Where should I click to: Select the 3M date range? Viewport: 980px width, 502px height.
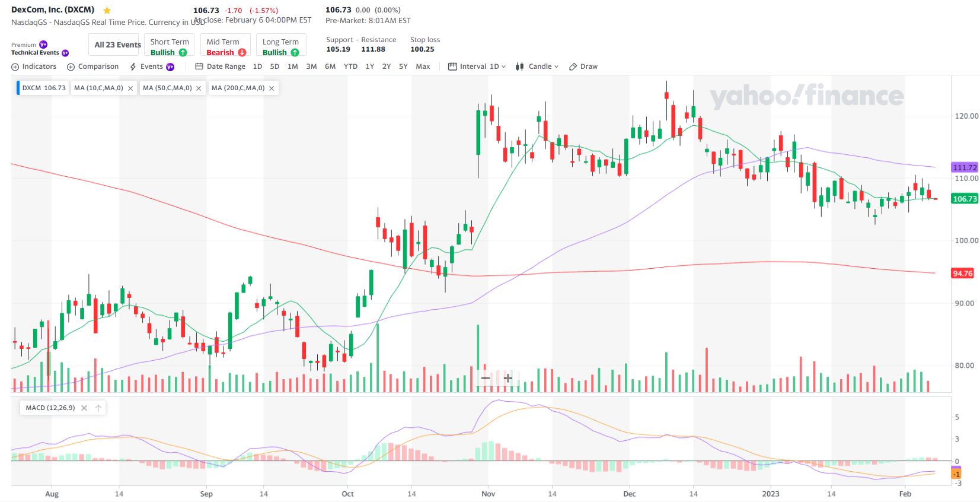[311, 66]
